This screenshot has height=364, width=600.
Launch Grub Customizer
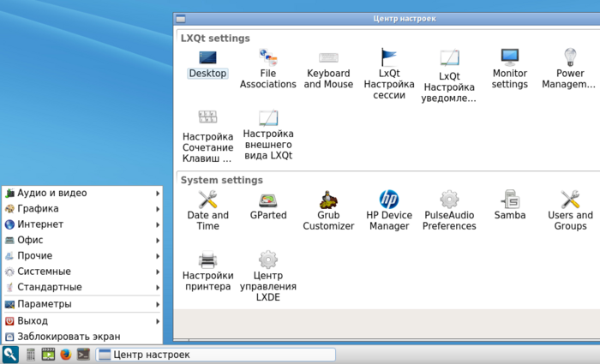point(328,211)
